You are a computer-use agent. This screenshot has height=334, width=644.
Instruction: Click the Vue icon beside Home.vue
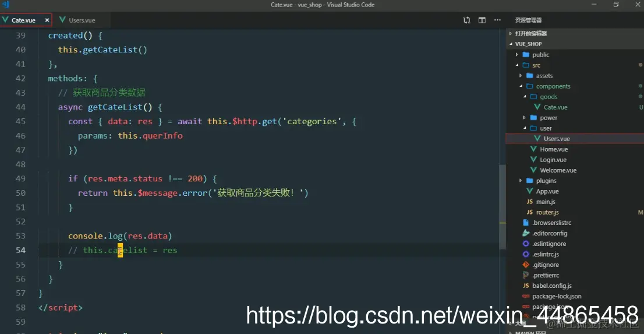pyautogui.click(x=533, y=149)
